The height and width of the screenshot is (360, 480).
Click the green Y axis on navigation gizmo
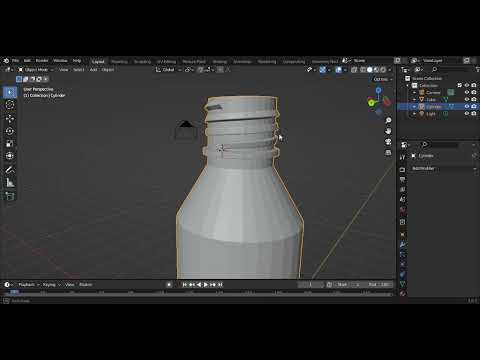pyautogui.click(x=371, y=103)
